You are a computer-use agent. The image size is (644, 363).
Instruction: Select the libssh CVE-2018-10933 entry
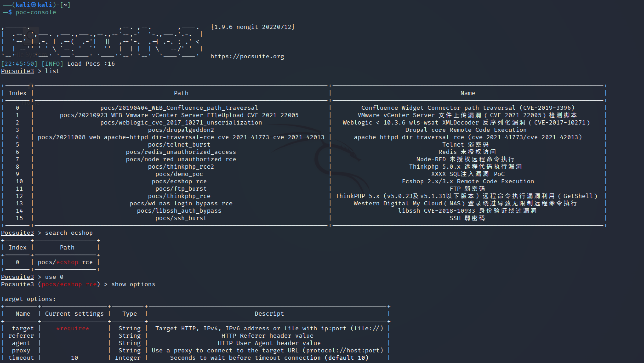click(x=467, y=211)
